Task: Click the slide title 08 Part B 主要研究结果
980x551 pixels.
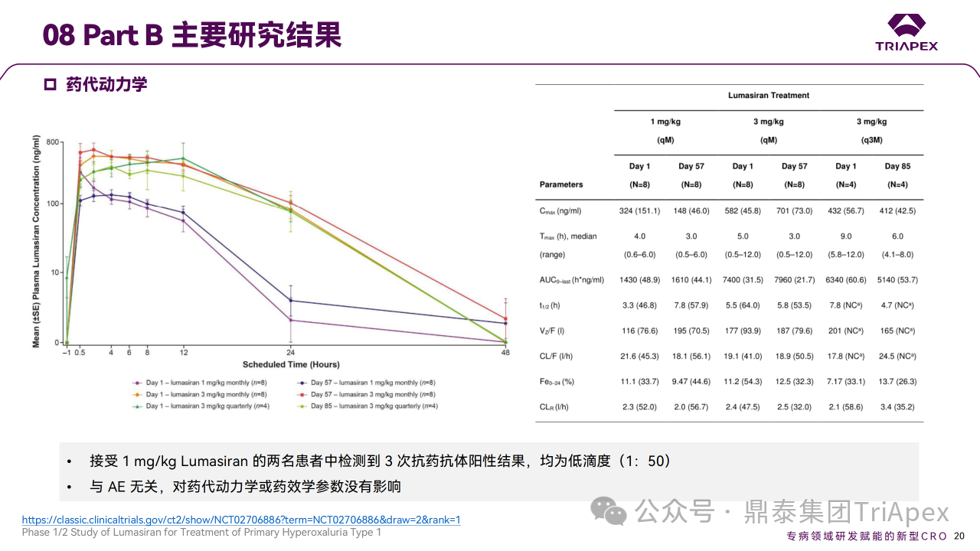Action: coord(191,35)
